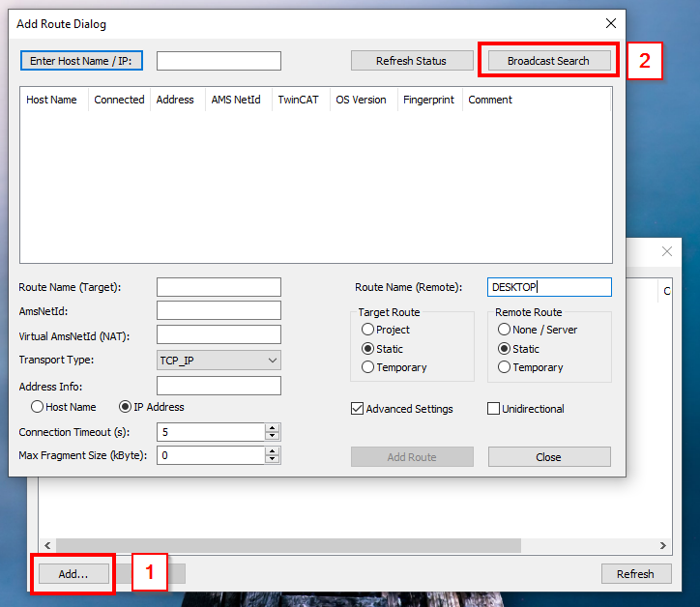The image size is (700, 607).
Task: Enable the Unidirectional checkbox
Action: pyautogui.click(x=494, y=409)
